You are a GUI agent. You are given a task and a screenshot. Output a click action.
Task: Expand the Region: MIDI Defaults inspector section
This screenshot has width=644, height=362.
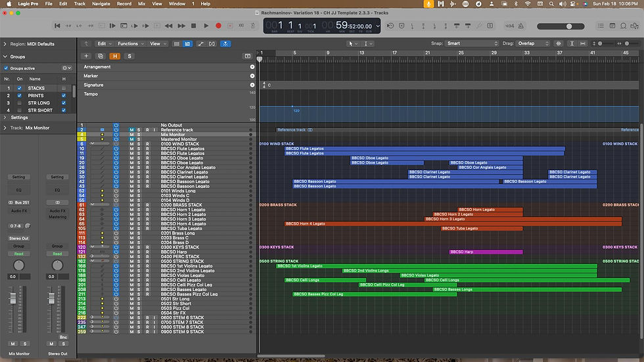[x=5, y=44]
